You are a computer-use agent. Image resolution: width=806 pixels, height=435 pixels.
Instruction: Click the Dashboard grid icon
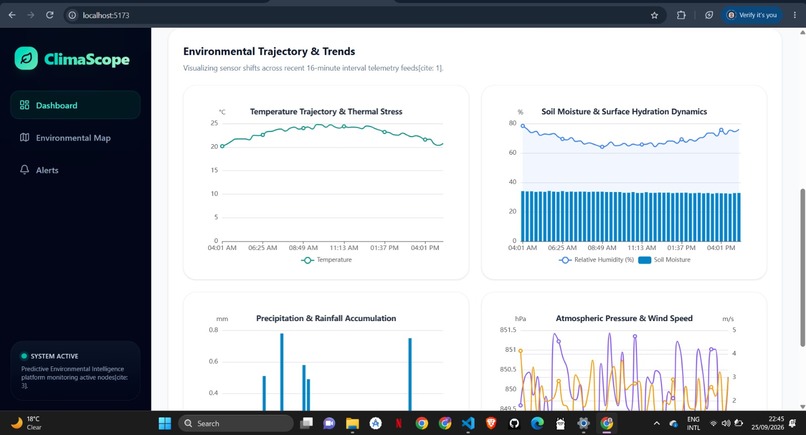pos(24,105)
